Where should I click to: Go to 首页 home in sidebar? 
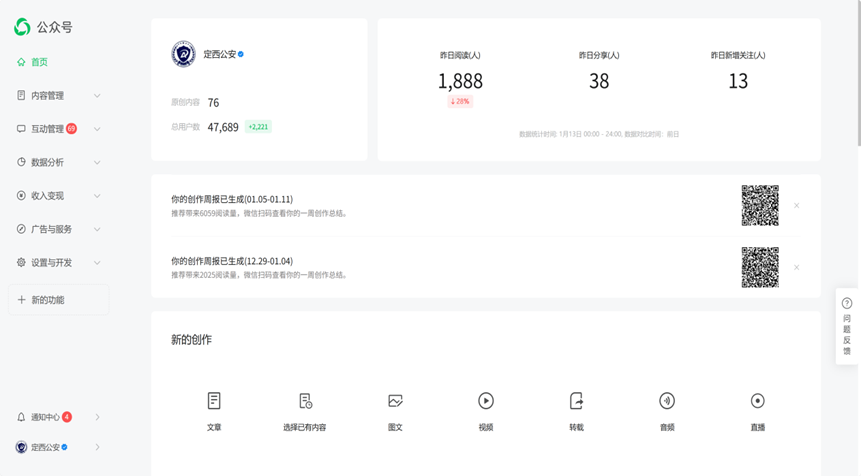tap(38, 62)
